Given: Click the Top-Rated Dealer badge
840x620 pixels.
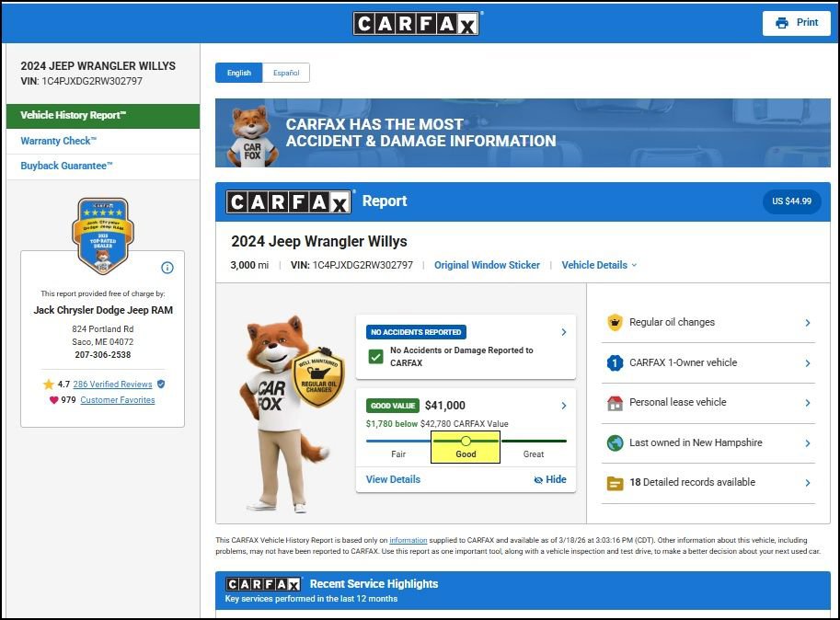Looking at the screenshot, I should [101, 235].
